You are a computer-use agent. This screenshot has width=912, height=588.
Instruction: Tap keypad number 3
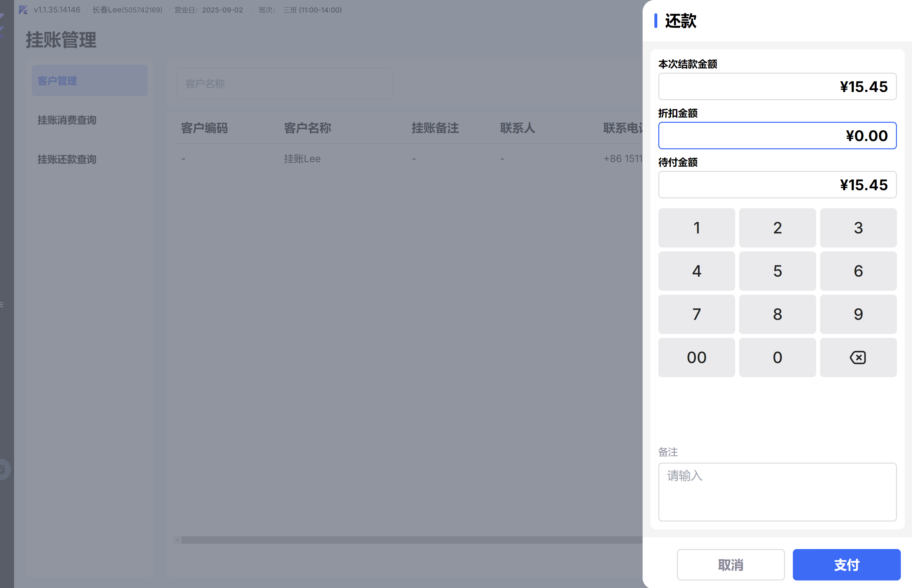[x=858, y=228]
